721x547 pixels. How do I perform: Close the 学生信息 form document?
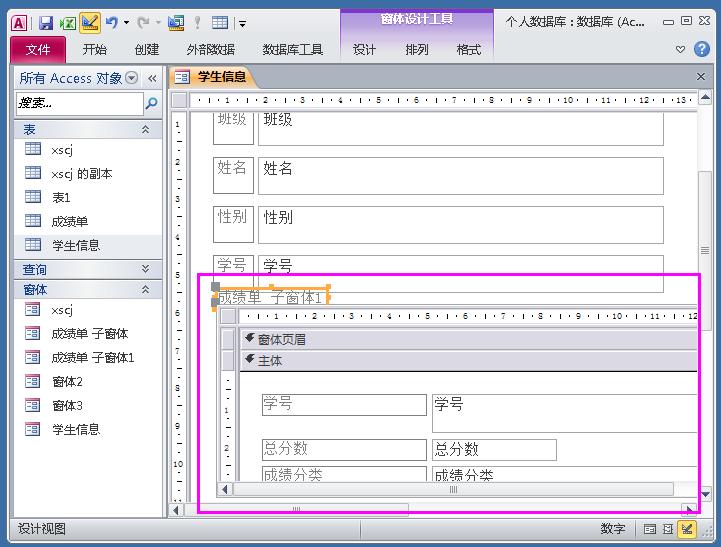click(x=701, y=76)
